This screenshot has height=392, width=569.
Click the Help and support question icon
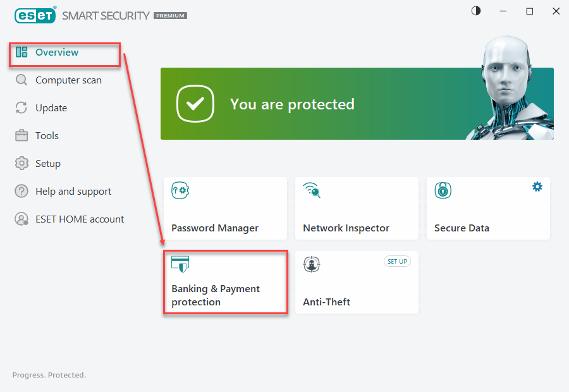click(x=21, y=191)
